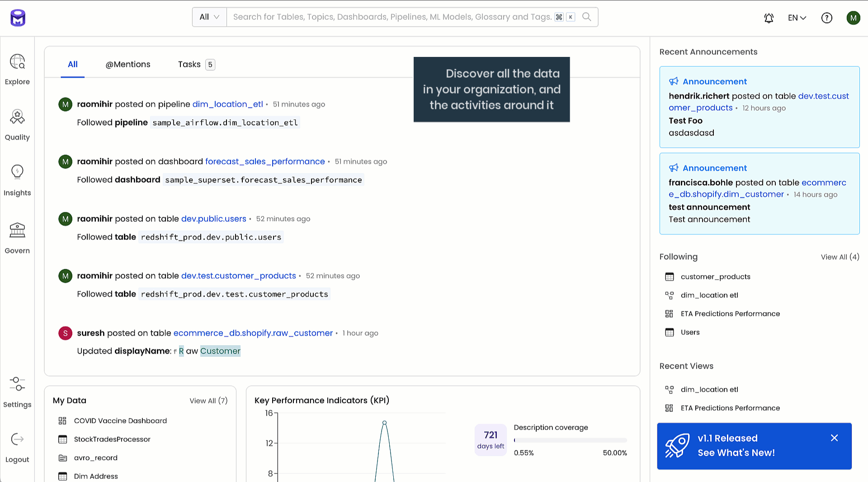Click View All (4) in Following
Viewport: 868px width, 482px height.
(840, 257)
